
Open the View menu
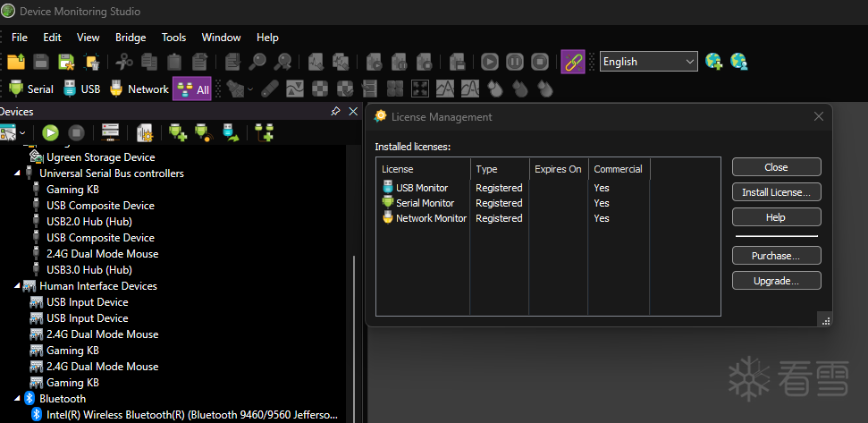click(x=88, y=38)
